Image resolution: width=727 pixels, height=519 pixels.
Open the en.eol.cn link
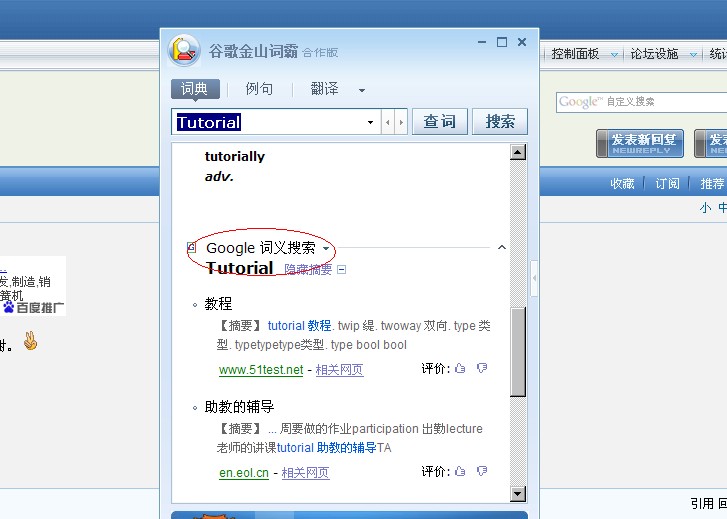tap(244, 473)
